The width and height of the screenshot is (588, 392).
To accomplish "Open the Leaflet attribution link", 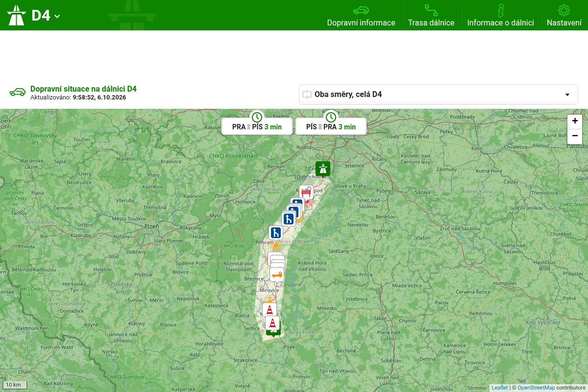I will pyautogui.click(x=500, y=388).
